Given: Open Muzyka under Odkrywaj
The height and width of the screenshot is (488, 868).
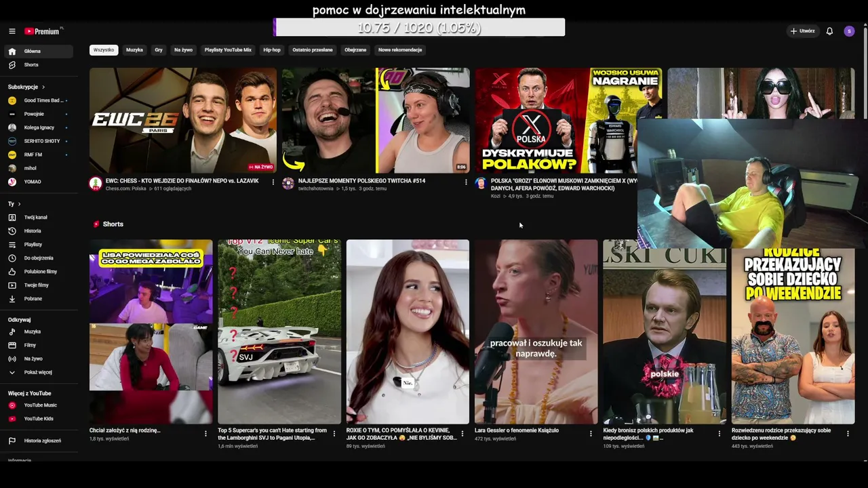Looking at the screenshot, I should [x=39, y=332].
